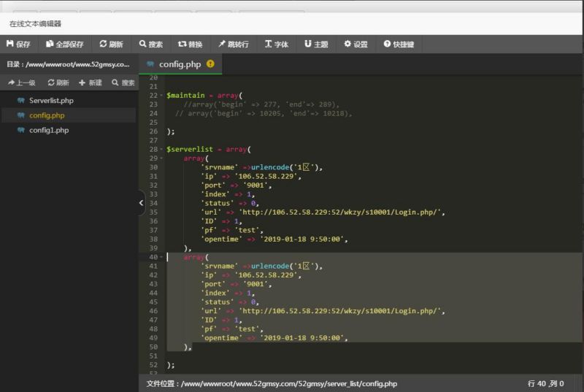584x392 pixels.
Task: Open 跳转行 go-to-line tool
Action: pos(234,45)
